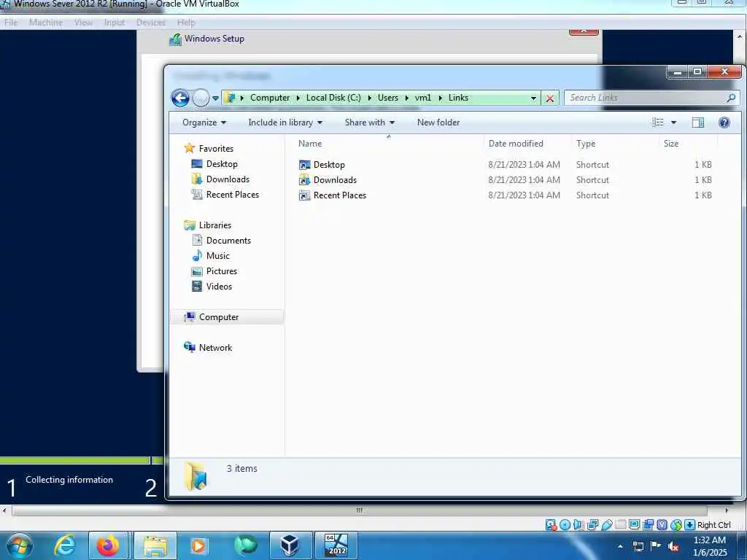Click the magnifier icon in search box
The width and height of the screenshot is (747, 560).
tap(731, 98)
